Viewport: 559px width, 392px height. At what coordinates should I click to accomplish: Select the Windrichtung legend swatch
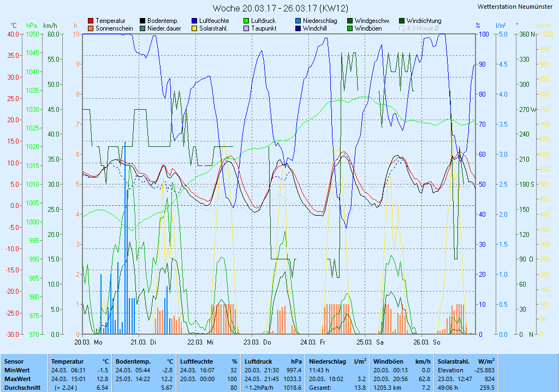coord(402,21)
